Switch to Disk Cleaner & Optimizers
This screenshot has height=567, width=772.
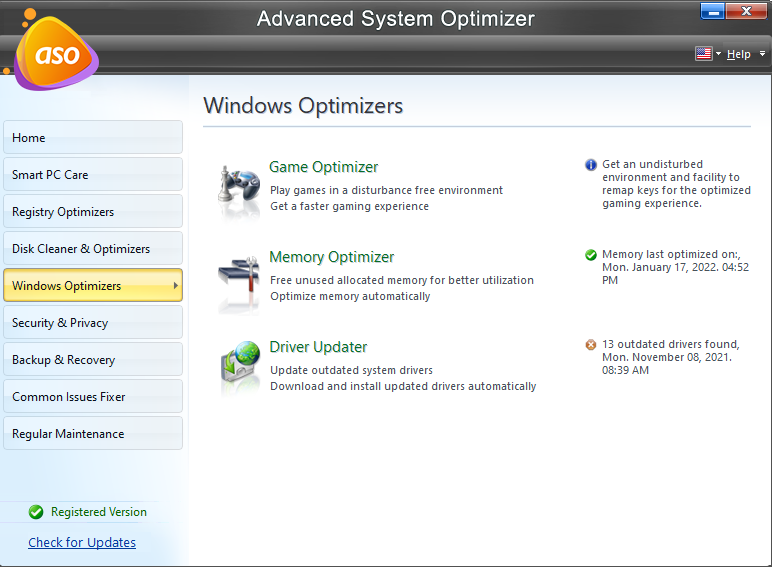(x=93, y=248)
